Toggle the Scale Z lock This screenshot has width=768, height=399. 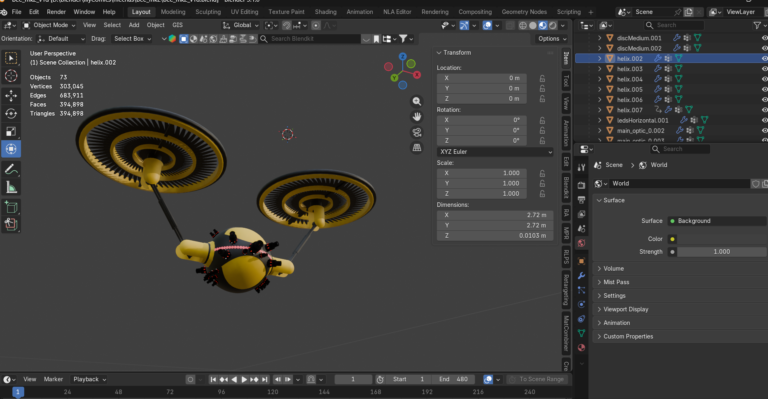click(542, 194)
